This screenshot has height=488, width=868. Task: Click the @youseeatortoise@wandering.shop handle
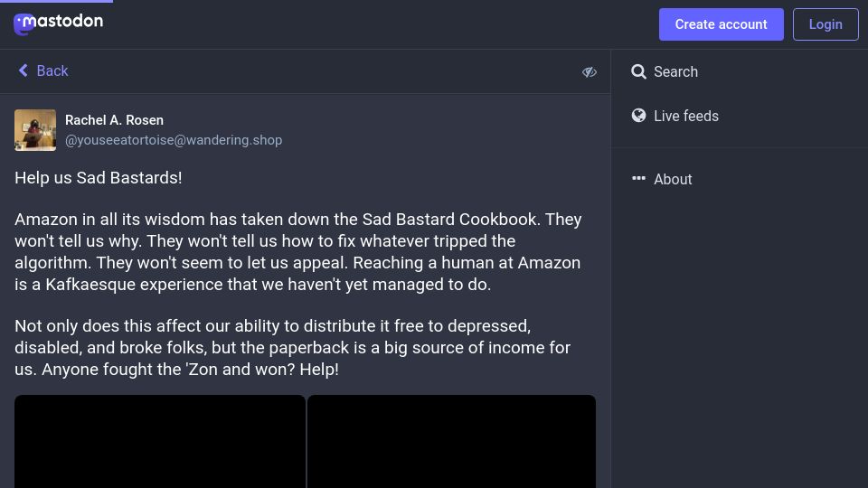[x=174, y=140]
